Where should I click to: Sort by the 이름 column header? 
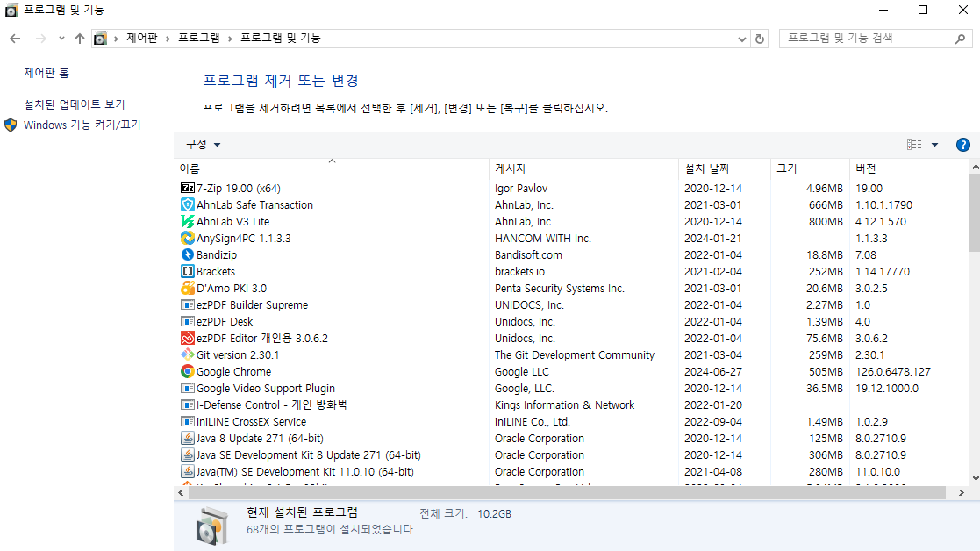pos(332,168)
